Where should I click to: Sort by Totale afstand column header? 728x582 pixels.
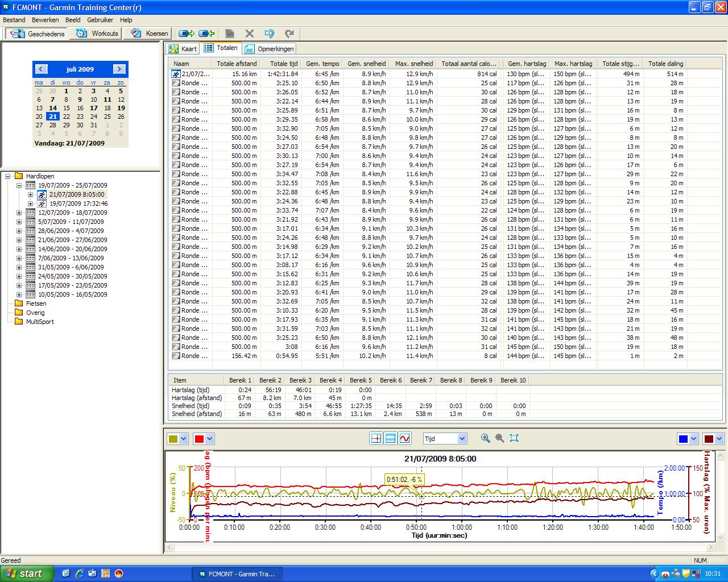point(237,64)
